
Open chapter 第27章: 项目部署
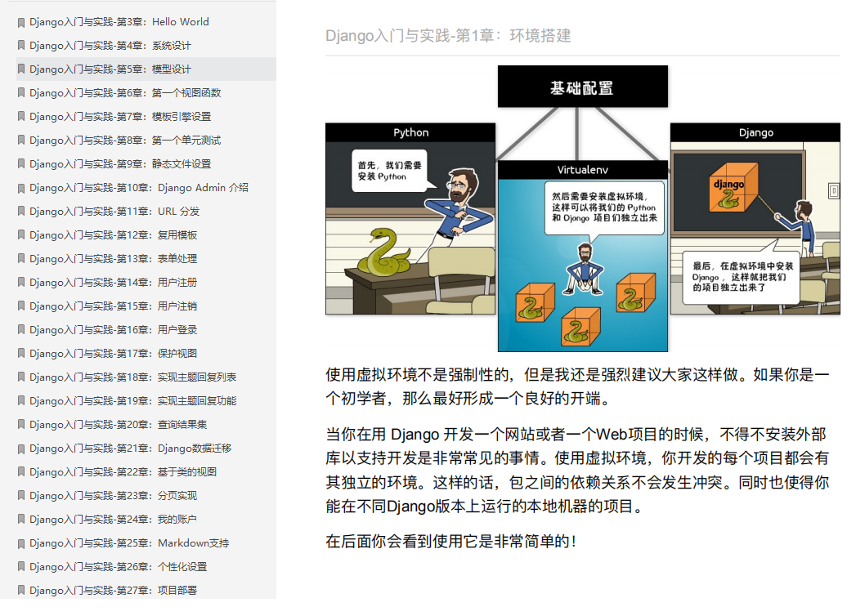coord(113,591)
